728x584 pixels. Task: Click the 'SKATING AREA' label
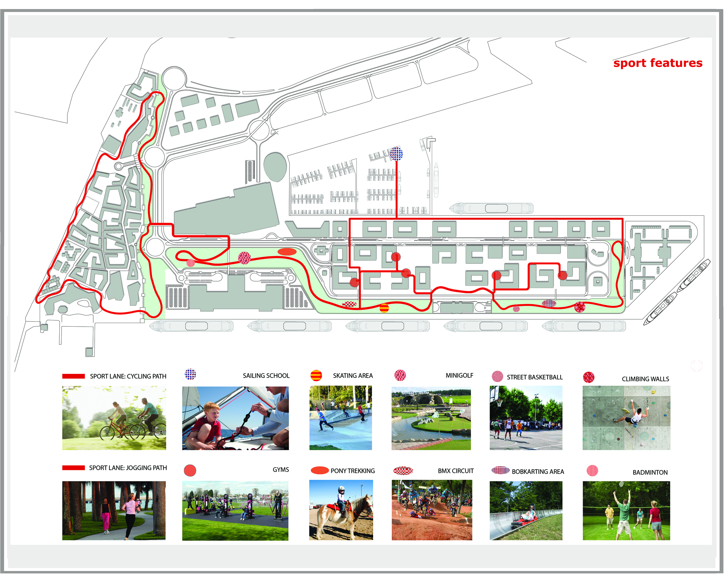[x=353, y=375]
